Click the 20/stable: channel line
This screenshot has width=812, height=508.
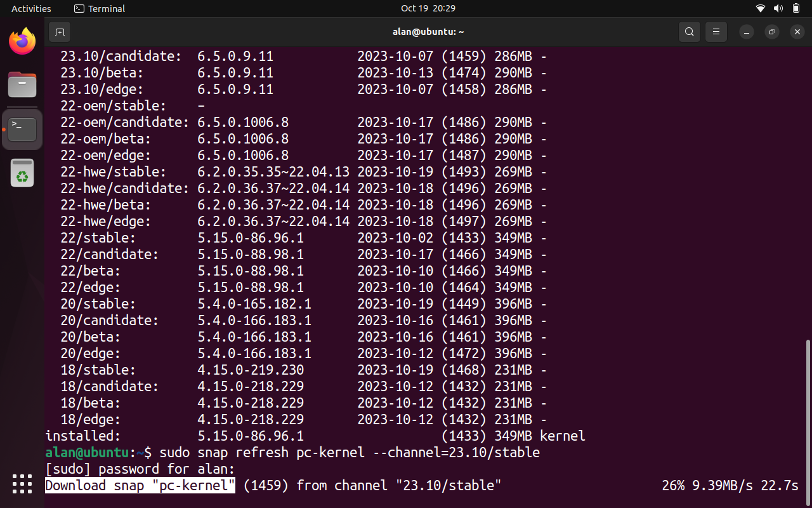[x=303, y=304]
